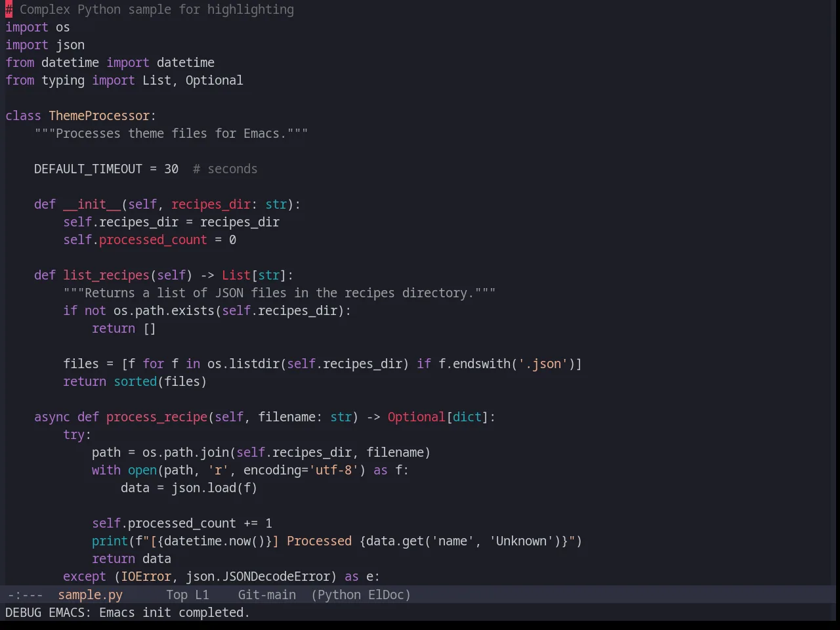Click 'sorted' builtin in return statement
Image resolution: width=840 pixels, height=630 pixels.
135,381
